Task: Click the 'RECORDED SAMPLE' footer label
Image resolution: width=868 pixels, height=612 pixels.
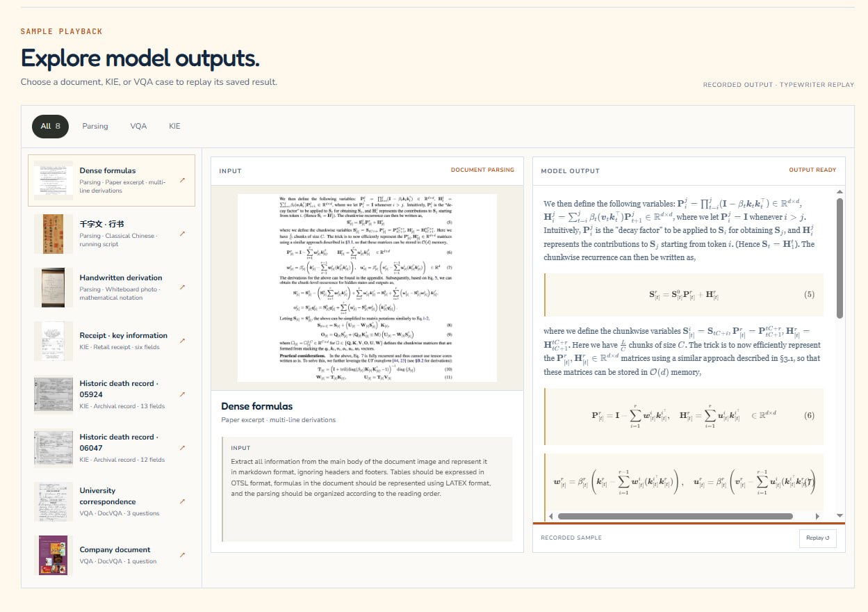Action: coord(571,538)
